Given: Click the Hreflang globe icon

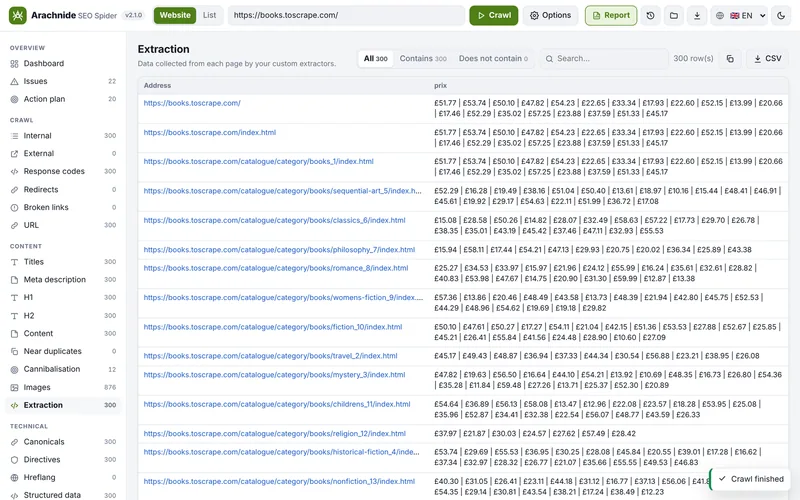Looking at the screenshot, I should point(14,478).
